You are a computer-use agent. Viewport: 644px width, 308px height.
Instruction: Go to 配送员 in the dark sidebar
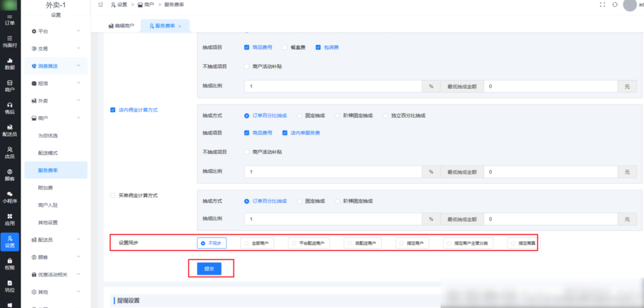[9, 130]
